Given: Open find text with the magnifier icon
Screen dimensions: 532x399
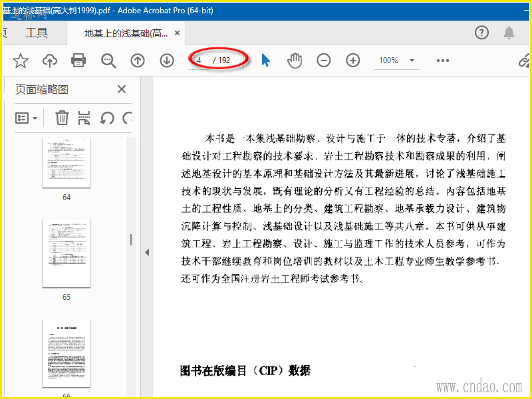Looking at the screenshot, I should (108, 61).
